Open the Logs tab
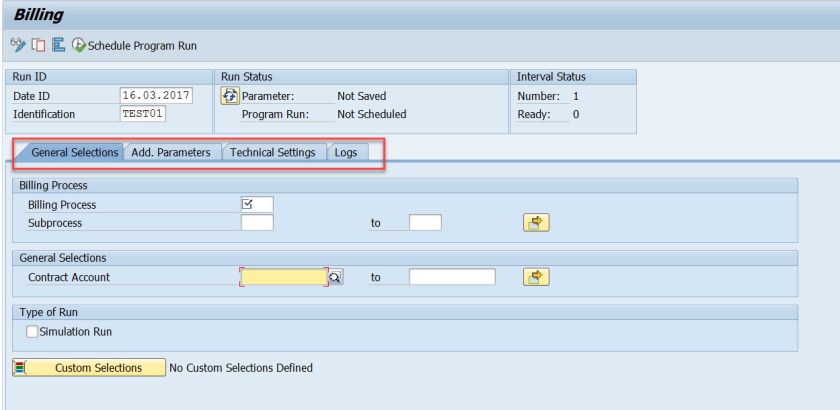840x410 pixels. [x=346, y=152]
